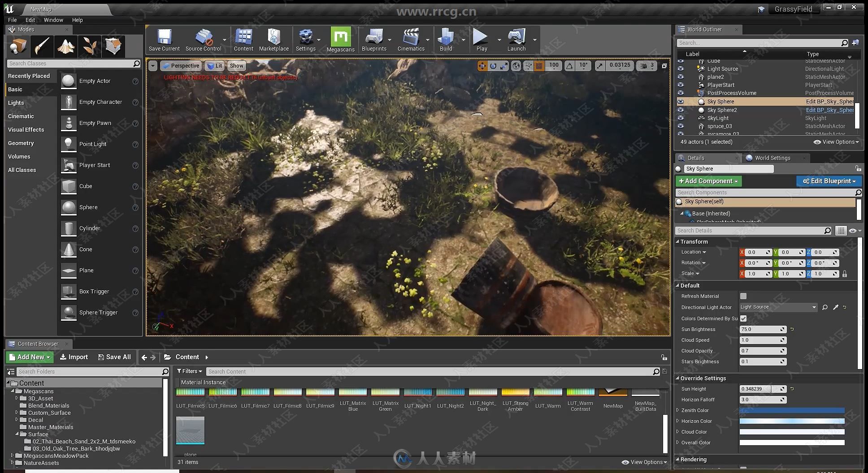
Task: Open the Perspective viewport mode button
Action: click(x=181, y=66)
